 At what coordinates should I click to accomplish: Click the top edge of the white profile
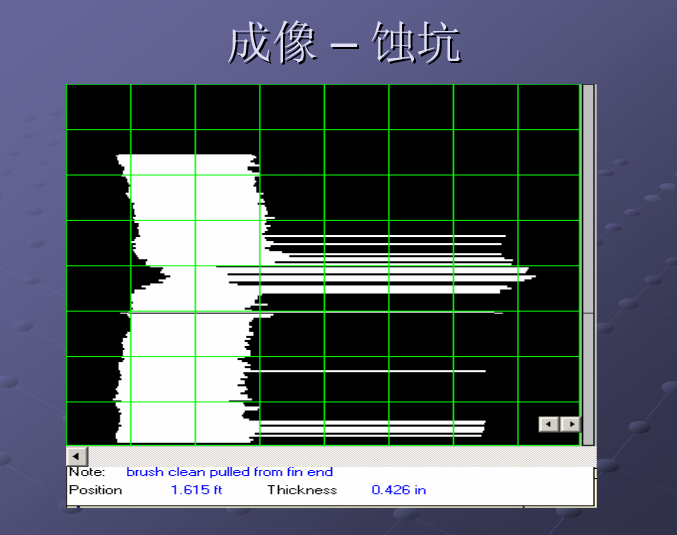pos(185,156)
